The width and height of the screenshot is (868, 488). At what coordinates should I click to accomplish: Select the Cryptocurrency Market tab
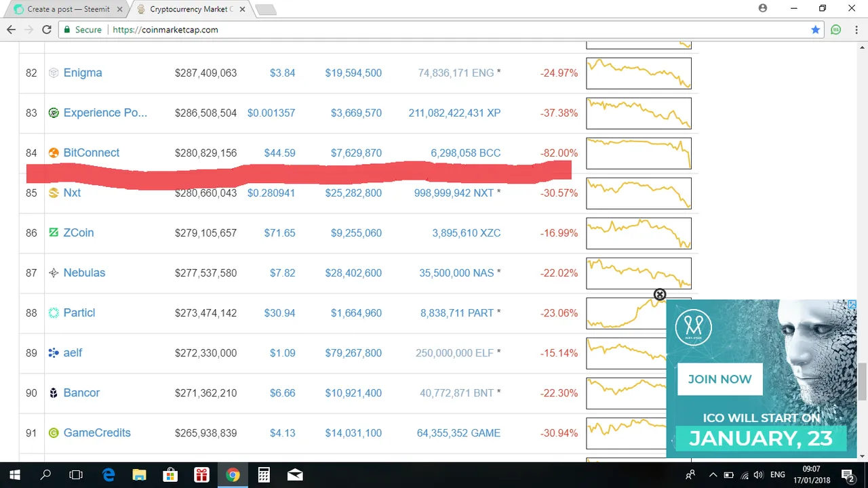point(189,9)
